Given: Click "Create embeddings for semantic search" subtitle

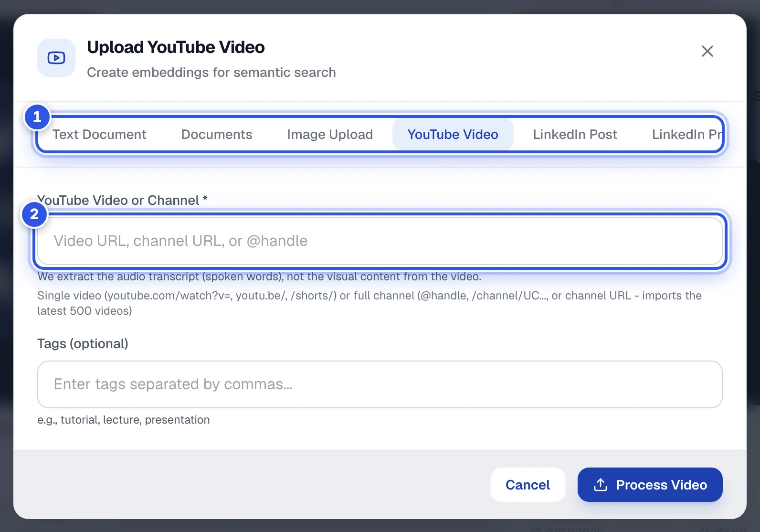Looking at the screenshot, I should [211, 73].
